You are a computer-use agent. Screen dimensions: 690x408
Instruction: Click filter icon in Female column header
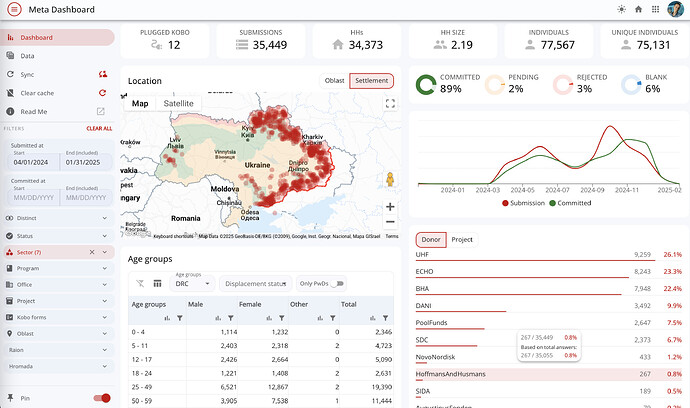point(282,318)
